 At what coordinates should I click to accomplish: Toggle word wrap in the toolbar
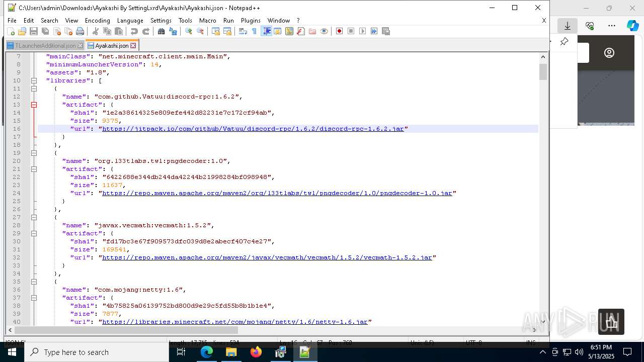click(x=243, y=31)
